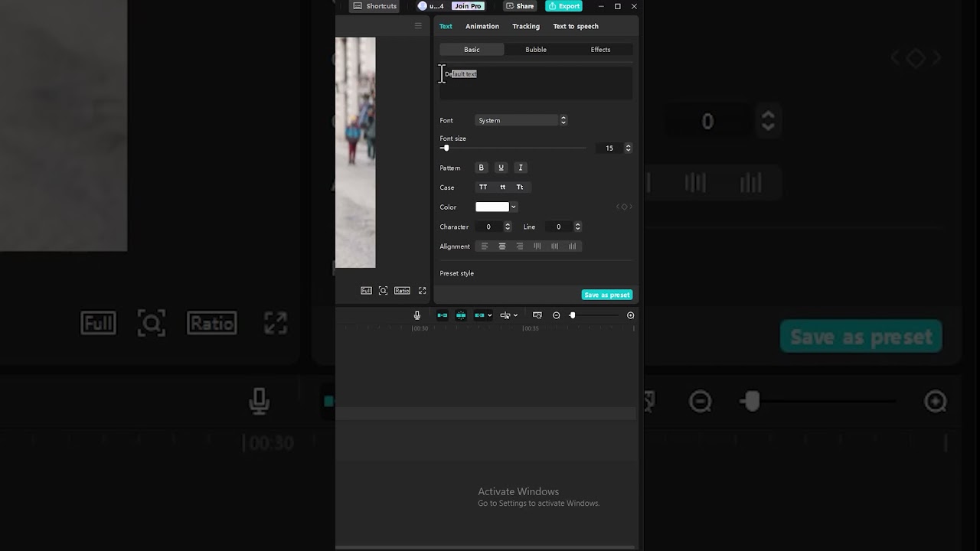Click the Export button
980x551 pixels.
click(563, 6)
